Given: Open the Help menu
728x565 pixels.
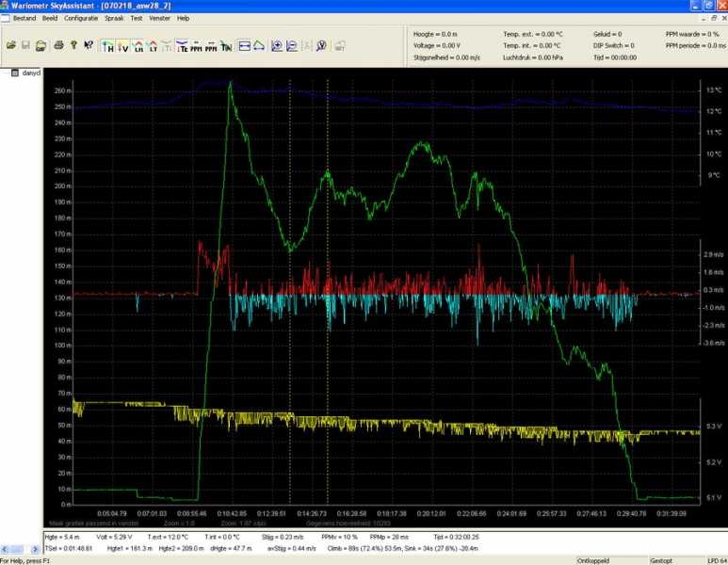Looking at the screenshot, I should tap(183, 18).
